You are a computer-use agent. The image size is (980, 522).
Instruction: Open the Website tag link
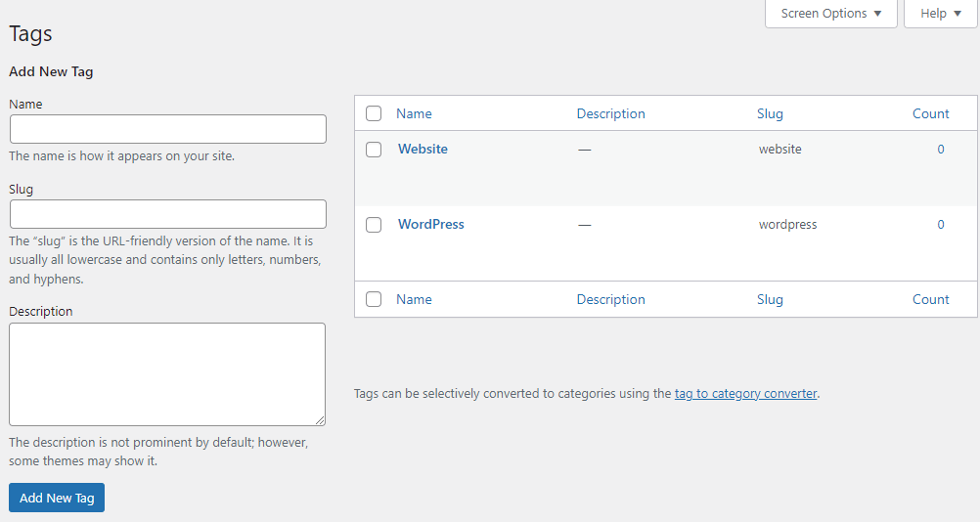pyautogui.click(x=423, y=150)
